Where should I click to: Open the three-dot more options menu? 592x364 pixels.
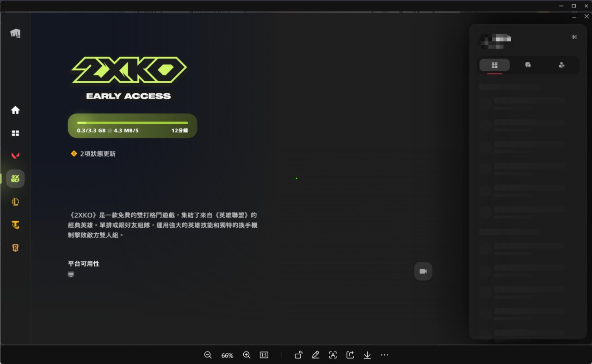pyautogui.click(x=384, y=355)
